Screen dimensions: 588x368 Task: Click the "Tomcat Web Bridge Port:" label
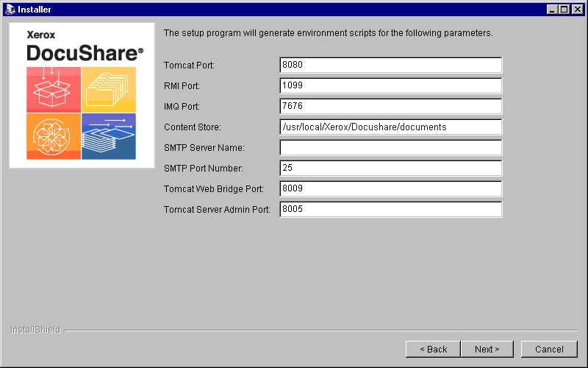[214, 189]
